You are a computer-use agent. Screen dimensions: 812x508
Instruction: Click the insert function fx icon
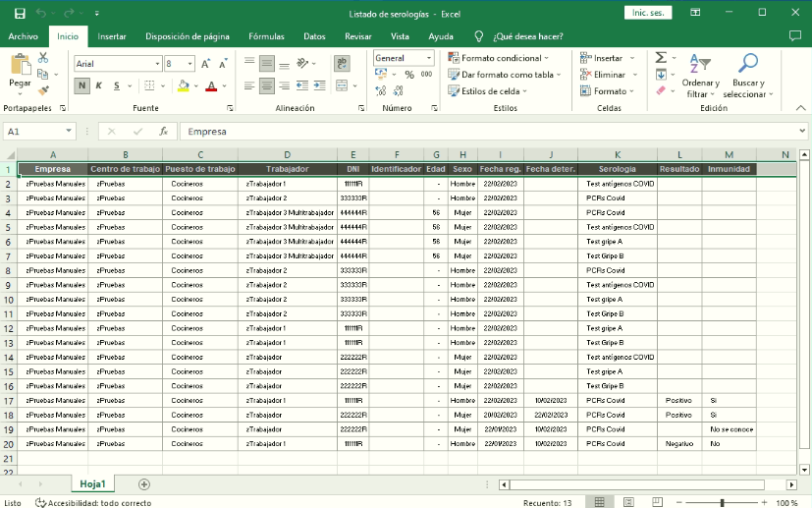tap(163, 131)
